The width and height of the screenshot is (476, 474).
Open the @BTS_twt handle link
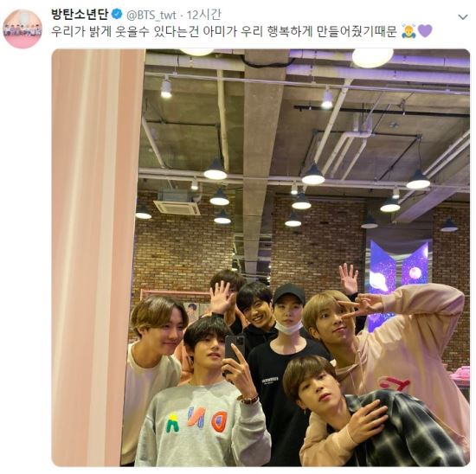(x=151, y=16)
